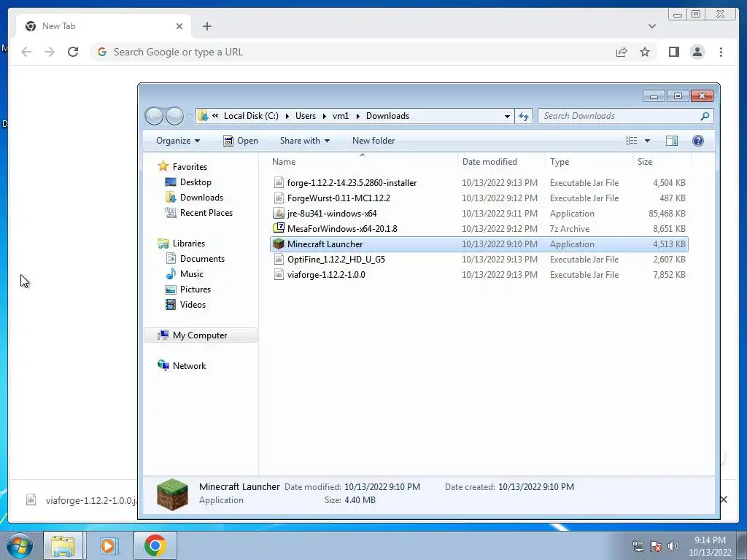The width and height of the screenshot is (747, 560).
Task: Click the viaforge jar icon in file list
Action: (x=279, y=275)
